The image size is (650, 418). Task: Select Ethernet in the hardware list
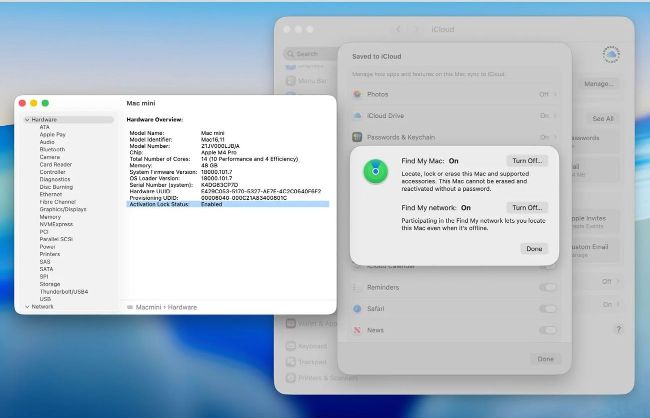(x=51, y=194)
